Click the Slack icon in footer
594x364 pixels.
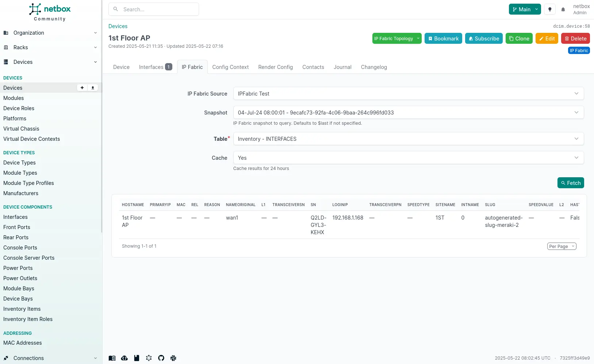[x=173, y=358]
